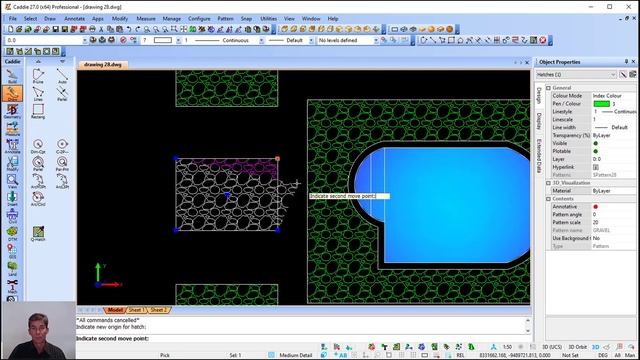
Task: Toggle the Visible property indicator
Action: coord(596,143)
